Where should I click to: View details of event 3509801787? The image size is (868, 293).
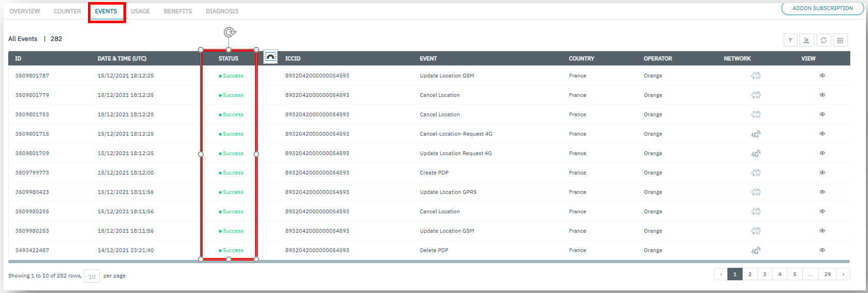(x=822, y=76)
